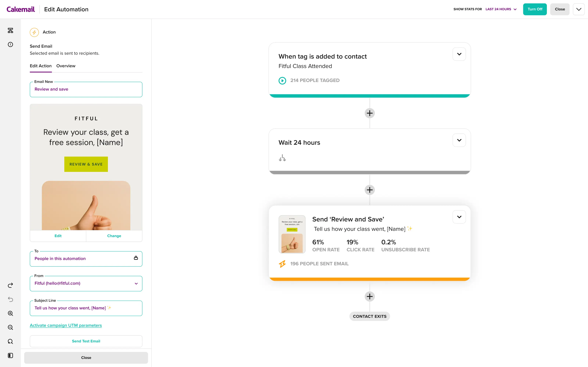This screenshot has width=588, height=367.
Task: Add a step after Wait 24 hours
Action: 370,190
